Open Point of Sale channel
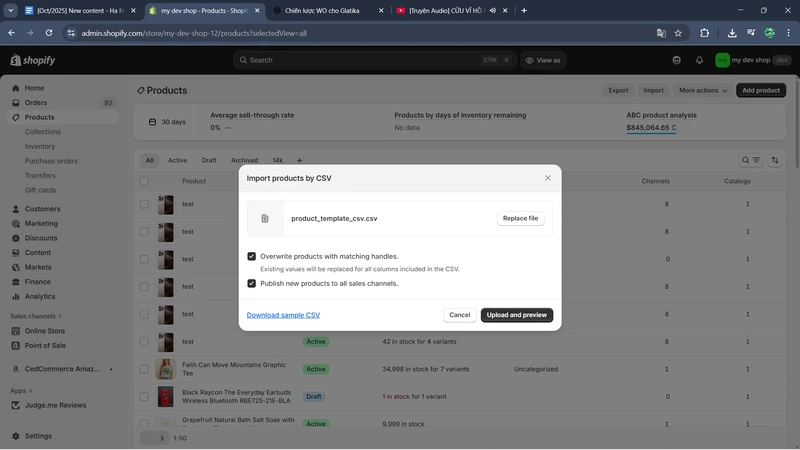The width and height of the screenshot is (800, 450). pos(45,345)
